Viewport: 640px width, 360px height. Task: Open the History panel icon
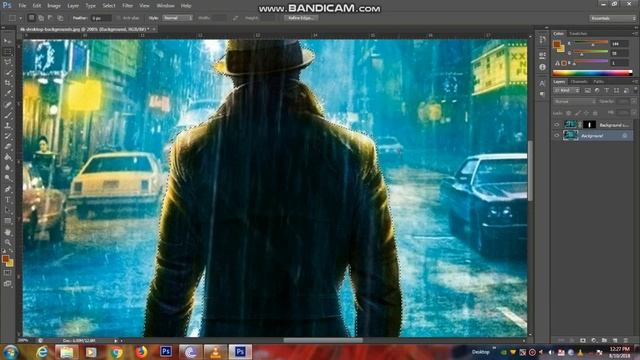point(542,40)
